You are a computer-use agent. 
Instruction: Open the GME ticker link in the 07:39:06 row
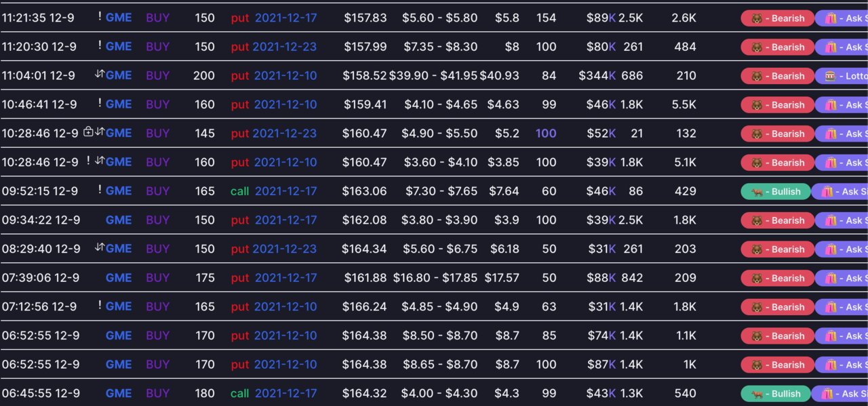pyautogui.click(x=119, y=277)
